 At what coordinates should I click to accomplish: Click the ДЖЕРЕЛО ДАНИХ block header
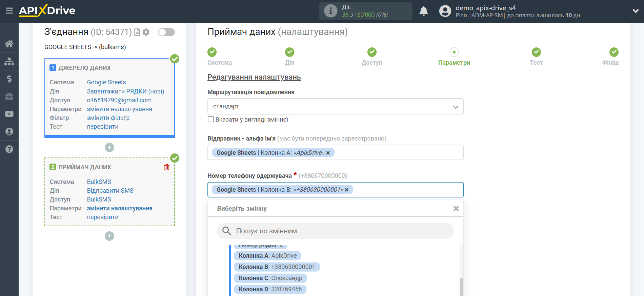point(84,68)
